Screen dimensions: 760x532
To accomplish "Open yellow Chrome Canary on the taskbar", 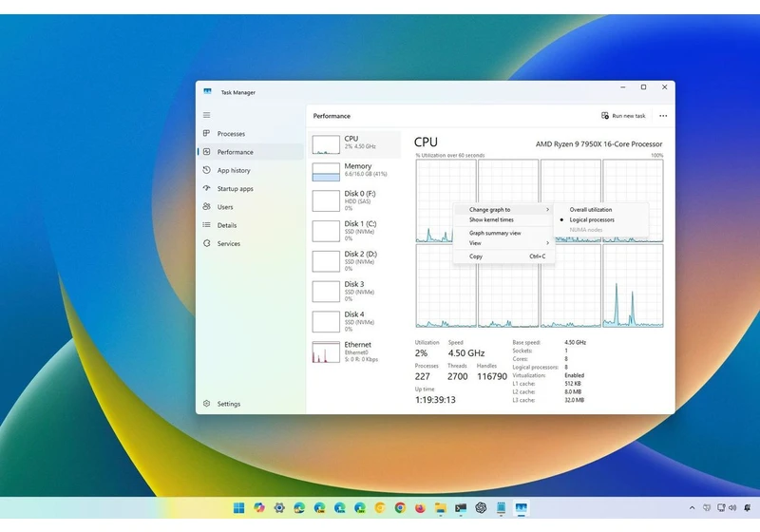I will pyautogui.click(x=380, y=507).
